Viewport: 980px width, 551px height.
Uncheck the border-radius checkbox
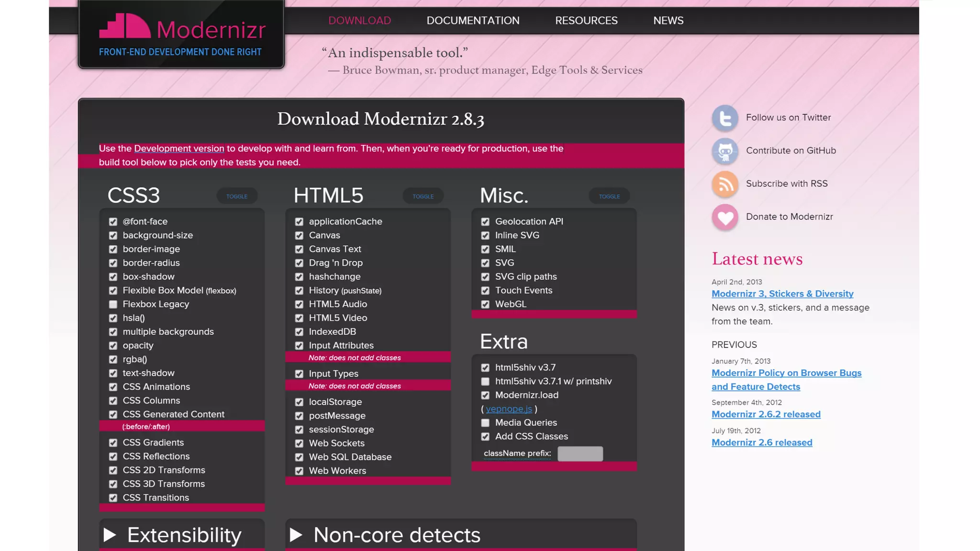click(x=113, y=263)
